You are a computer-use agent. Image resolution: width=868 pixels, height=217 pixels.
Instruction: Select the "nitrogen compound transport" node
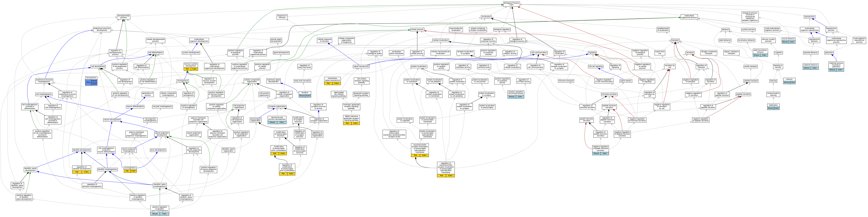tap(709, 53)
